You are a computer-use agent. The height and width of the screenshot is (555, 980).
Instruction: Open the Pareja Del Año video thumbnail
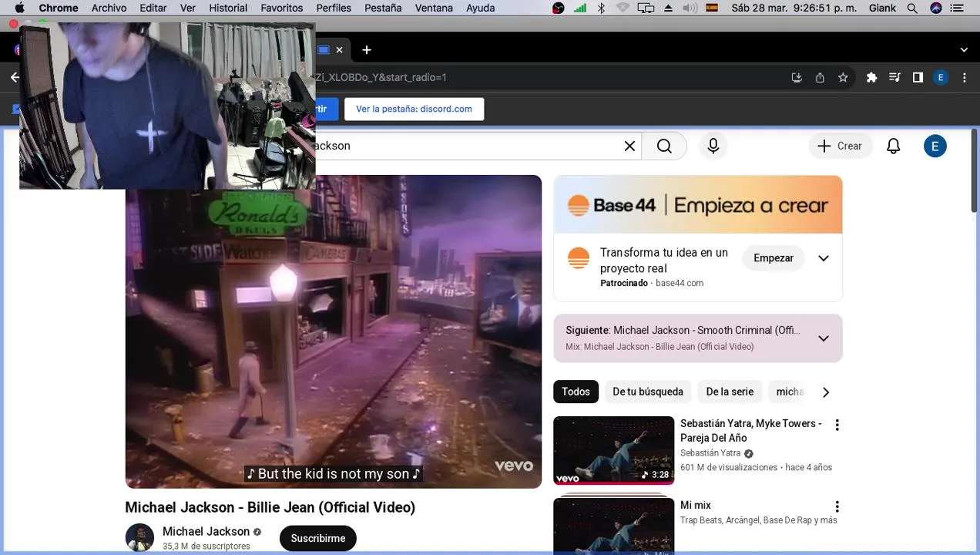tap(613, 450)
